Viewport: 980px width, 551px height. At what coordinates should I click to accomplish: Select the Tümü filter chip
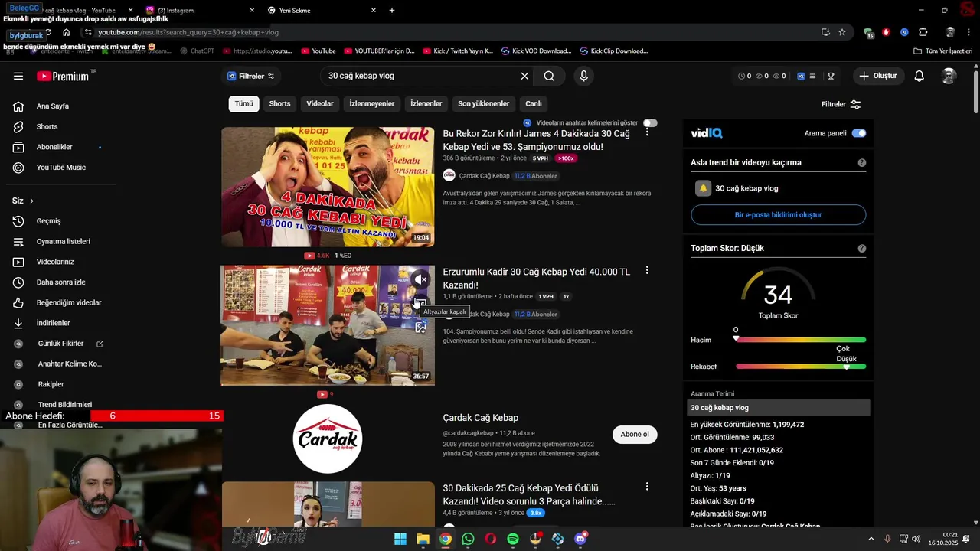(x=243, y=103)
